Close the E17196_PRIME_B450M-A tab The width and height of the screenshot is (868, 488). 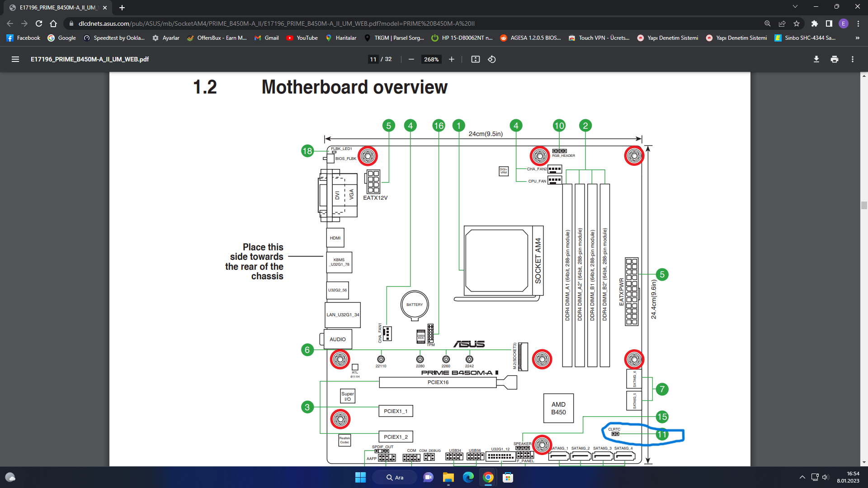click(105, 8)
